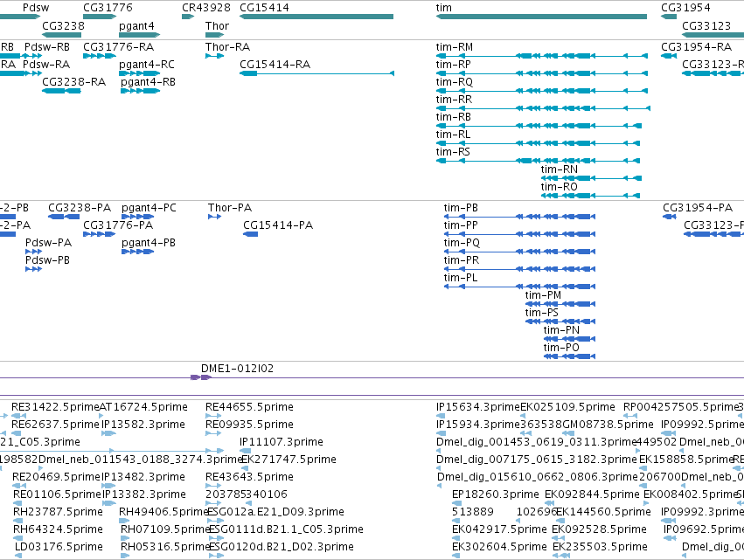
Task: Click the tim-PM protein label
Action: point(543,295)
